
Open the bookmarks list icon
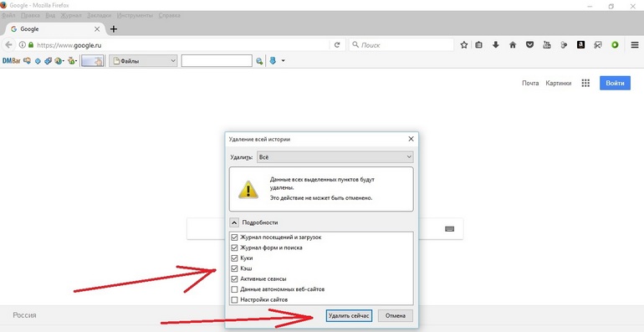click(479, 45)
